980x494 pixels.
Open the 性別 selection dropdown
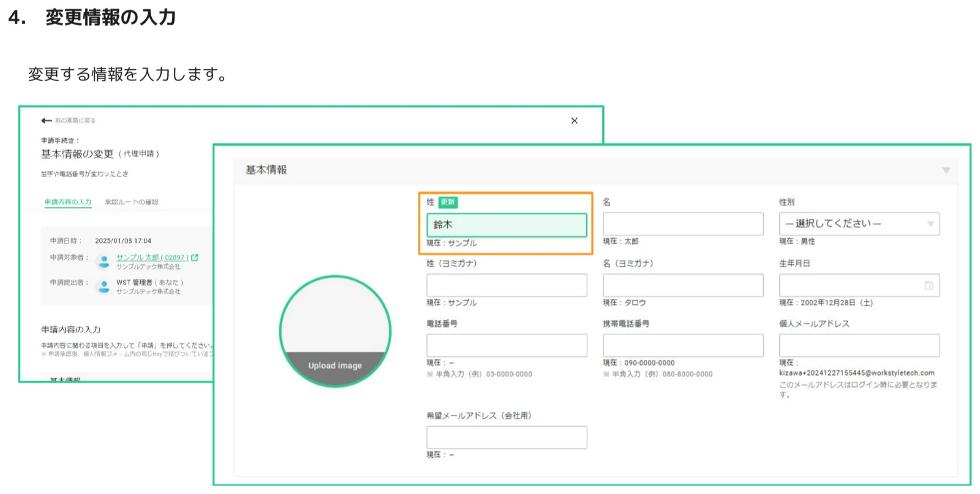859,224
